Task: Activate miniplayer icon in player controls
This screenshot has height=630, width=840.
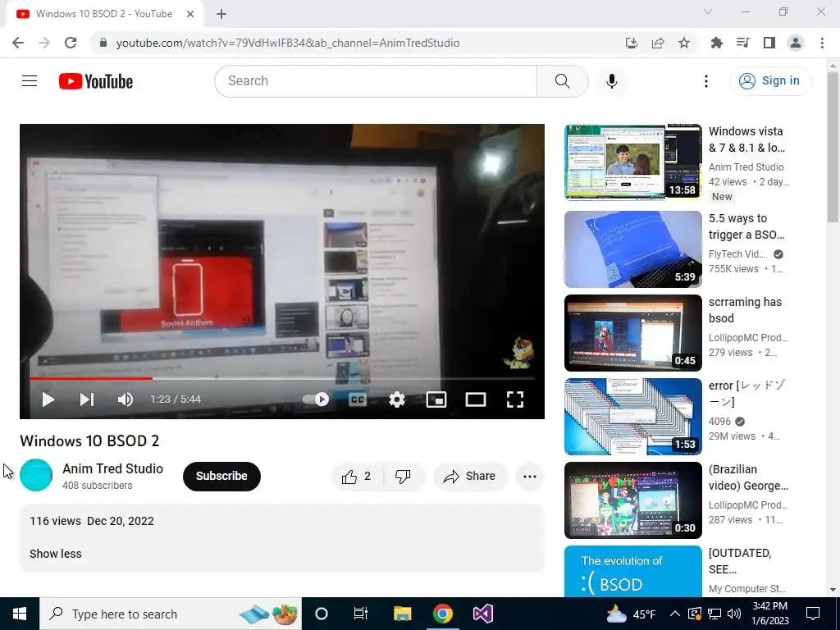Action: [x=436, y=399]
